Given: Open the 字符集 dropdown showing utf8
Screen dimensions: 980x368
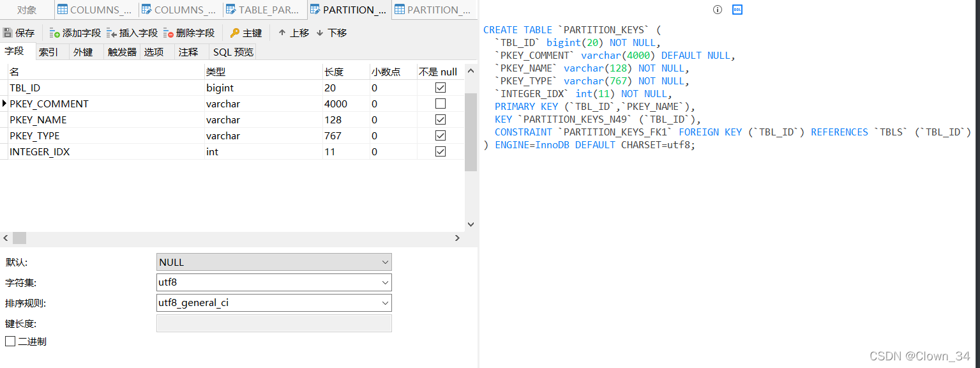Looking at the screenshot, I should tap(274, 282).
